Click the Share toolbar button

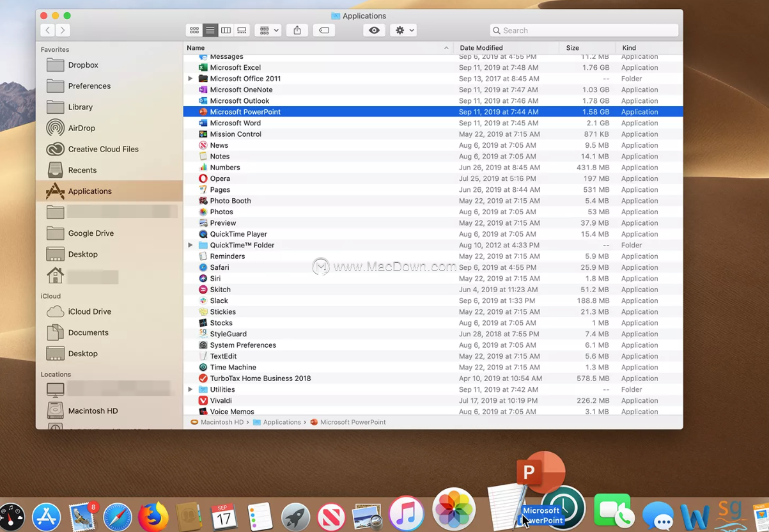click(297, 30)
